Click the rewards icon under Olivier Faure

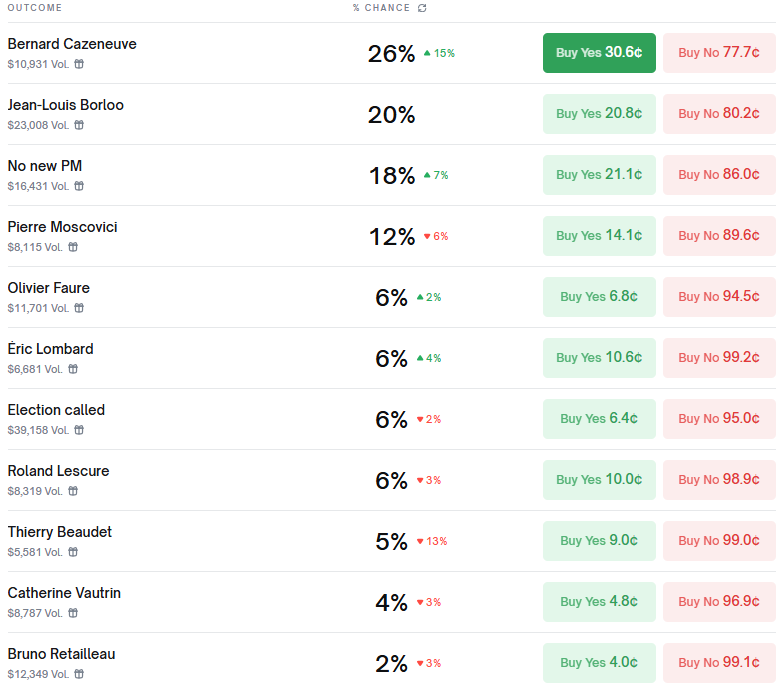pyautogui.click(x=79, y=308)
